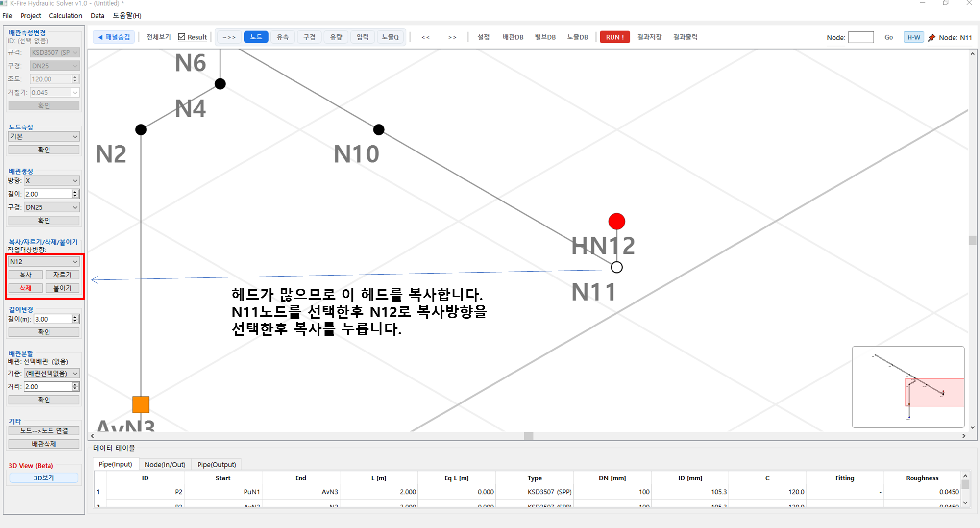Select the orange AvN3 valve square
This screenshot has height=528, width=980.
pyautogui.click(x=141, y=404)
